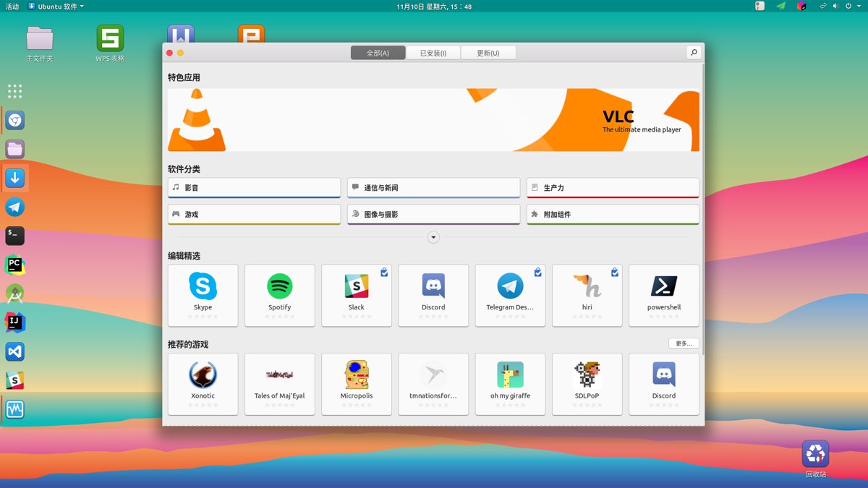This screenshot has height=488, width=868.
Task: Launch Telegram from the dock
Action: pos(15,207)
